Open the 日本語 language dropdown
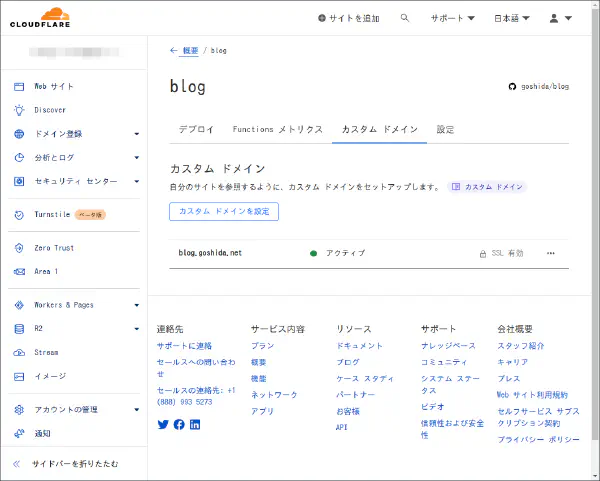600x481 pixels. (x=512, y=18)
